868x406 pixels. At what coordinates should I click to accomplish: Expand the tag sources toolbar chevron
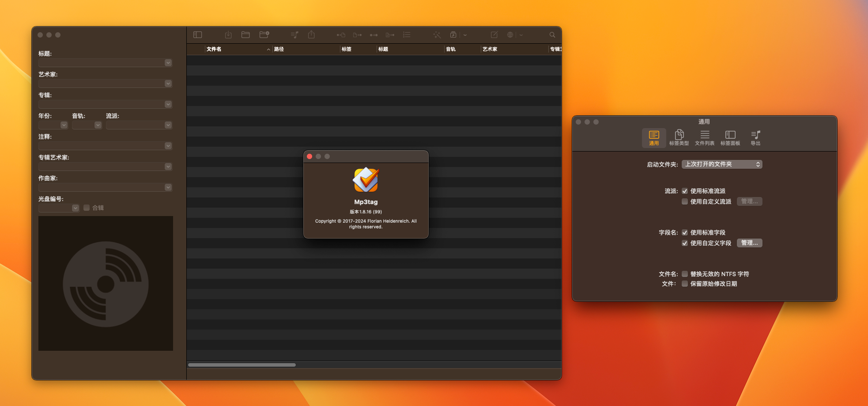click(x=521, y=35)
